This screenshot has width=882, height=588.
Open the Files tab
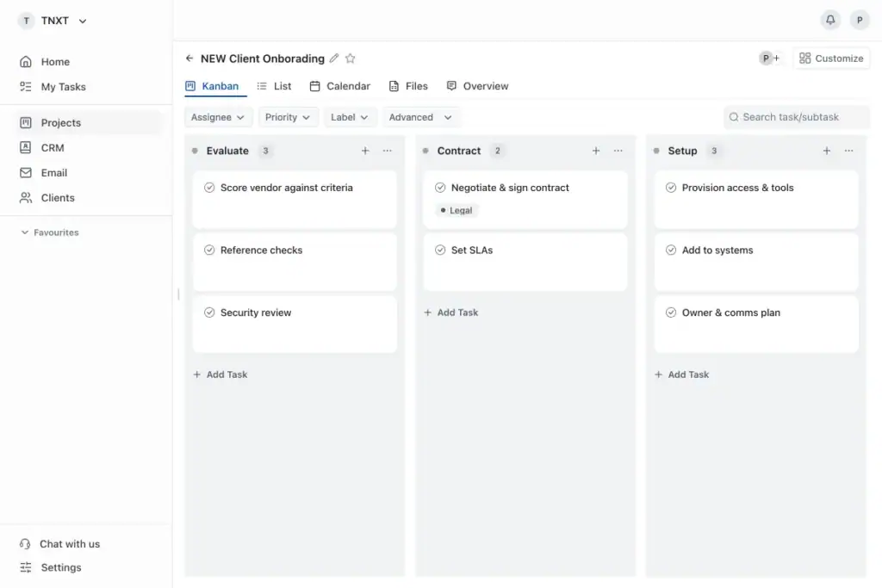[408, 86]
